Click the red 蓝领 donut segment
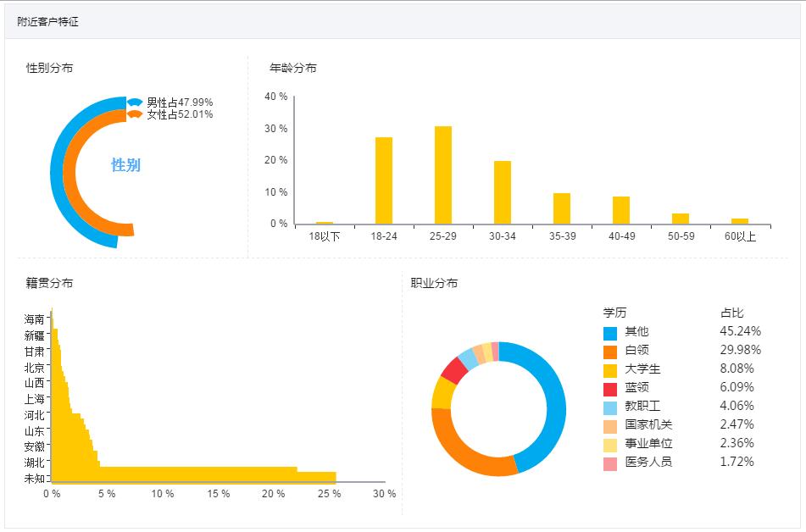This screenshot has height=532, width=806. point(455,370)
